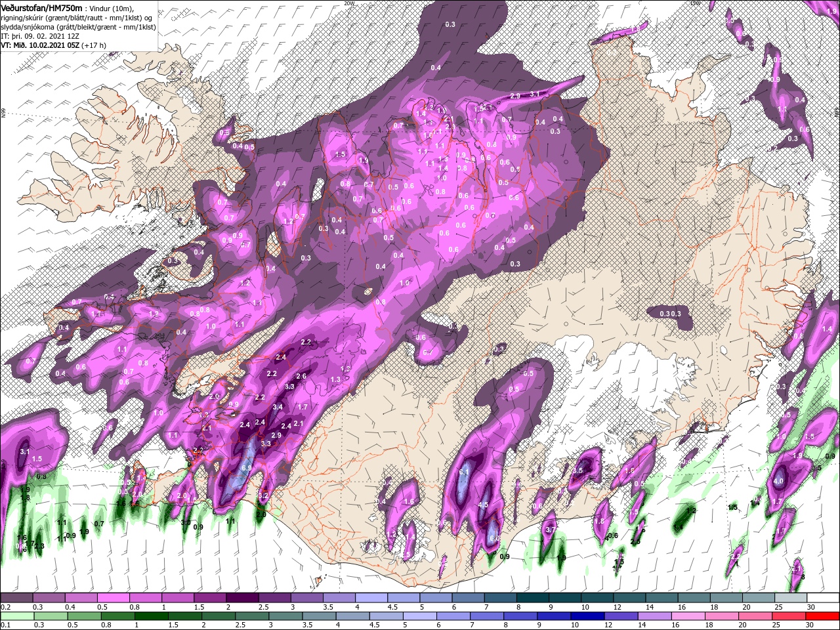Click the snow legend swatch between 0.5 and 0.8
Screen dimensions: 840x630
coord(113,598)
